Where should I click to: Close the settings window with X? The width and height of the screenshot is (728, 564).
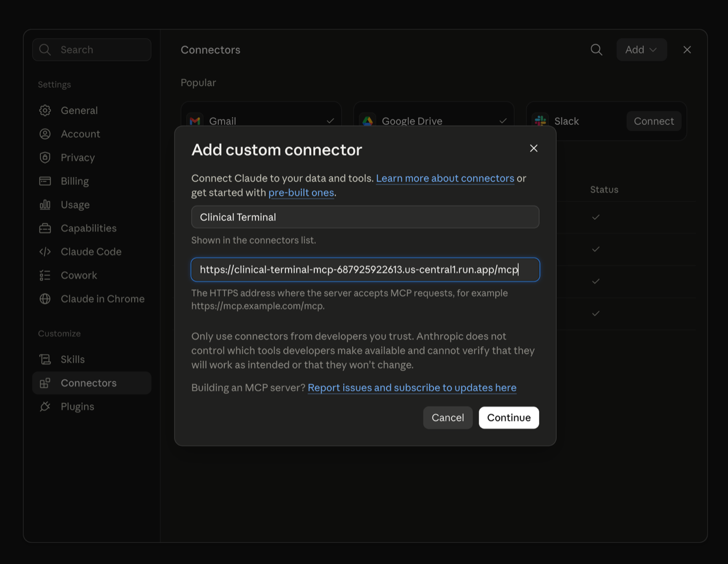pyautogui.click(x=687, y=50)
